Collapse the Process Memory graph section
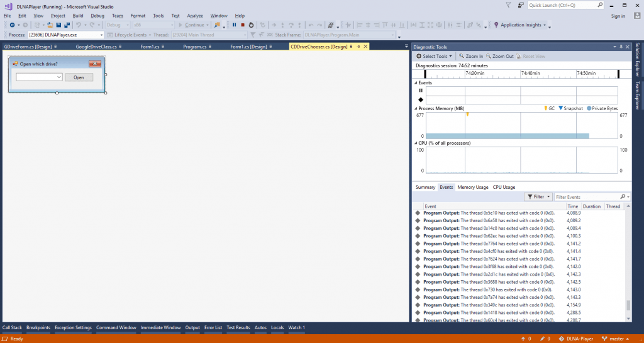The image size is (644, 343). [416, 108]
